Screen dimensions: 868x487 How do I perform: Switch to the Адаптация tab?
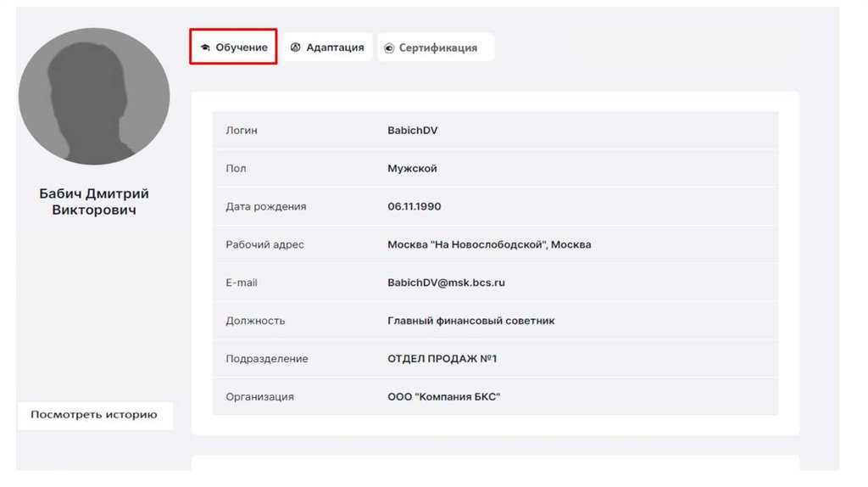[334, 48]
